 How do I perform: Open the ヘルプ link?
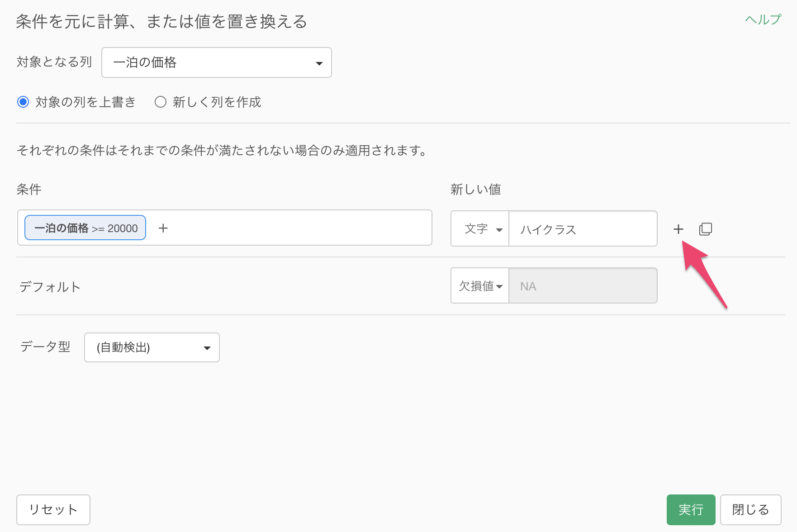763,19
